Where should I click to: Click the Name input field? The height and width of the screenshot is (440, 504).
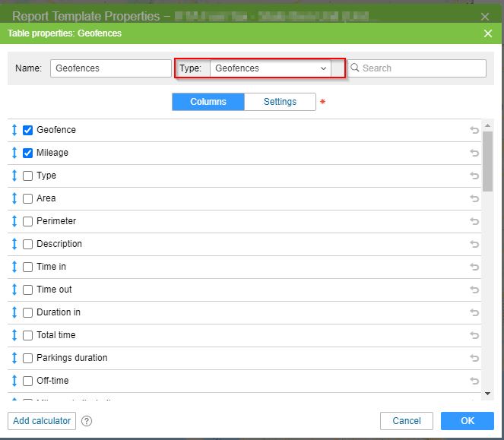click(111, 68)
